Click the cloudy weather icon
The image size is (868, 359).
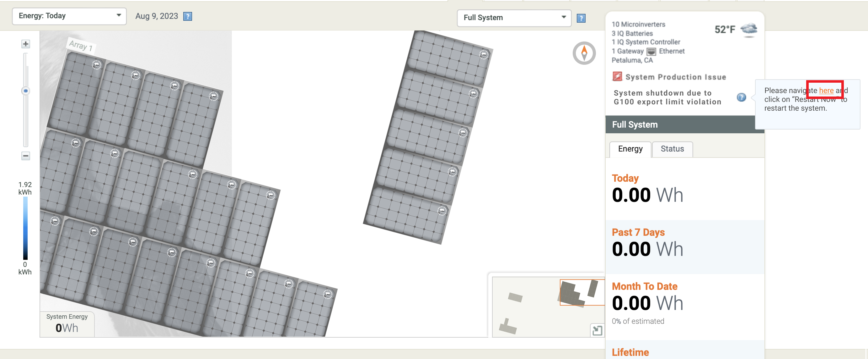(749, 30)
